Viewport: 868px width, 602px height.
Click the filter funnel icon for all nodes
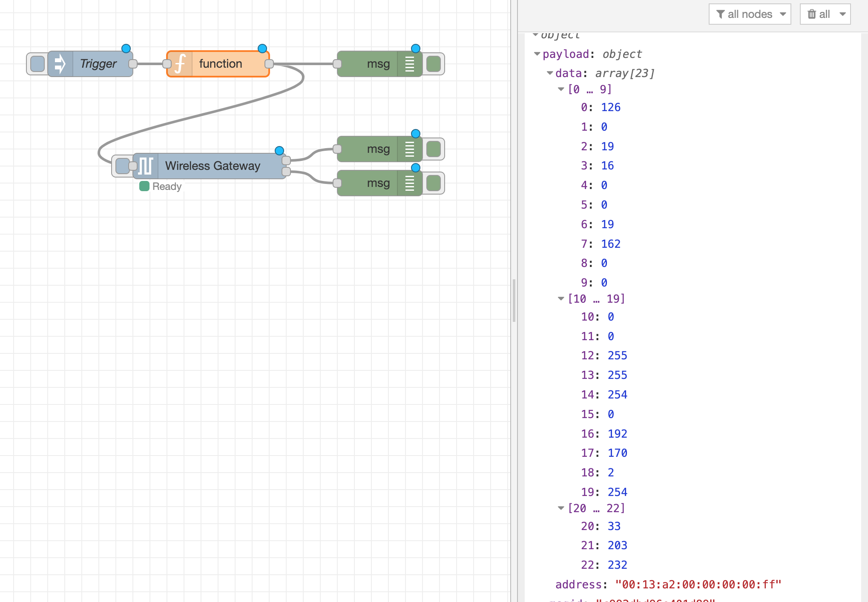pyautogui.click(x=720, y=14)
